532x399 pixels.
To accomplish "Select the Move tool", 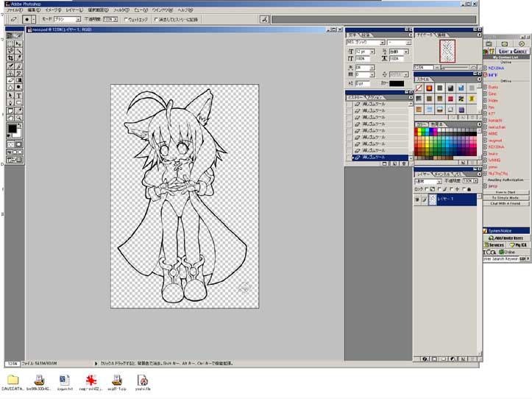I will point(18,43).
